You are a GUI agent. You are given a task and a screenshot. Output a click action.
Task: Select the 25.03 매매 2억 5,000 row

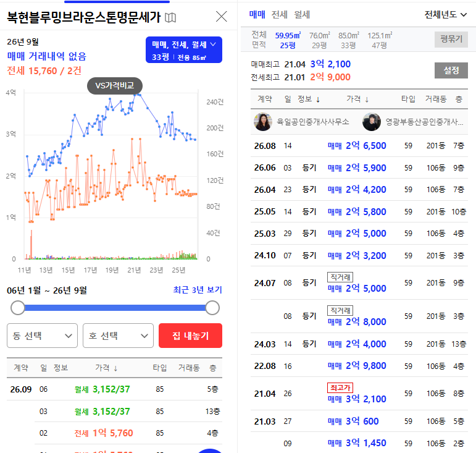point(359,234)
